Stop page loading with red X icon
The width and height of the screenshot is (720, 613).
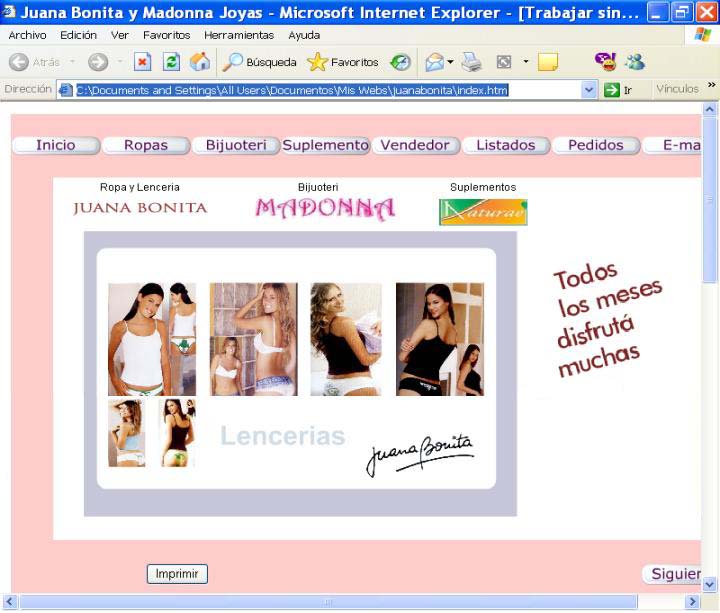pyautogui.click(x=143, y=62)
